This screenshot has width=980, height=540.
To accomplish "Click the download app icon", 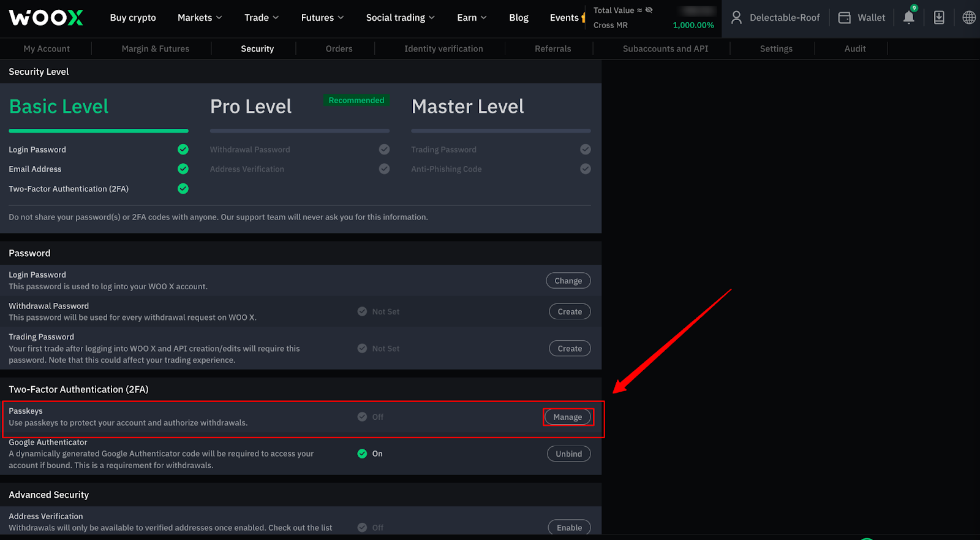I will click(939, 17).
